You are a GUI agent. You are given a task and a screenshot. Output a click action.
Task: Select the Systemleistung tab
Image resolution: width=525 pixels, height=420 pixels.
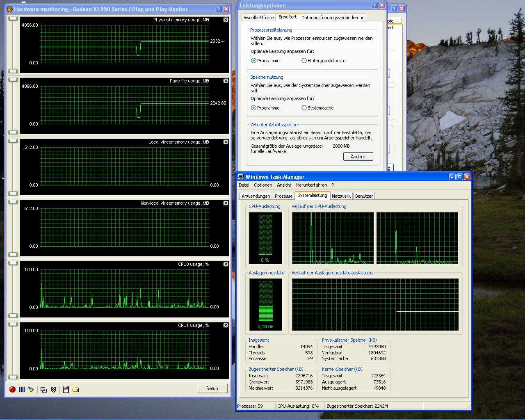click(312, 195)
